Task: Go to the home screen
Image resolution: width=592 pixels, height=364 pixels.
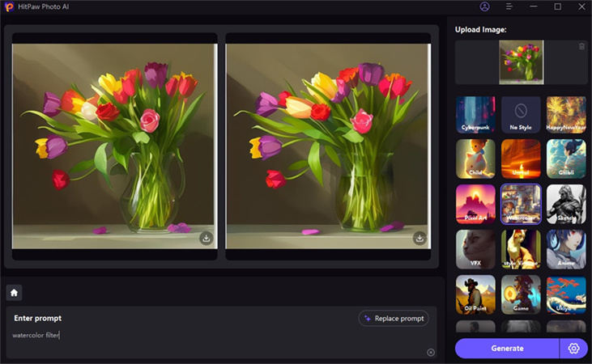Action: tap(15, 293)
